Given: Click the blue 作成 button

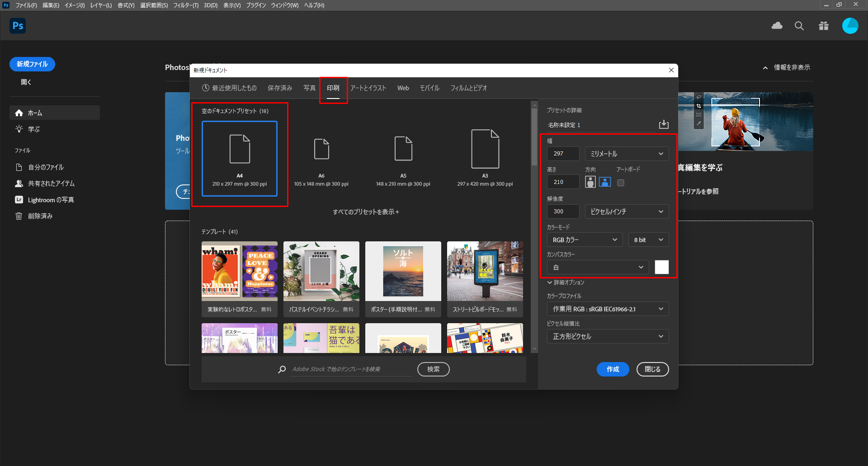Looking at the screenshot, I should coord(613,369).
